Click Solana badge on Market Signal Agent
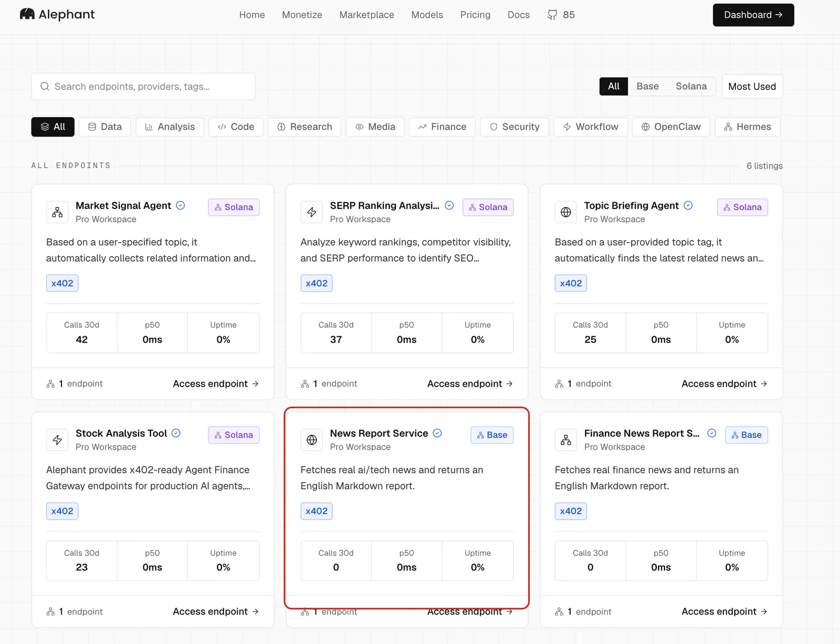This screenshot has height=644, width=840. click(x=234, y=207)
